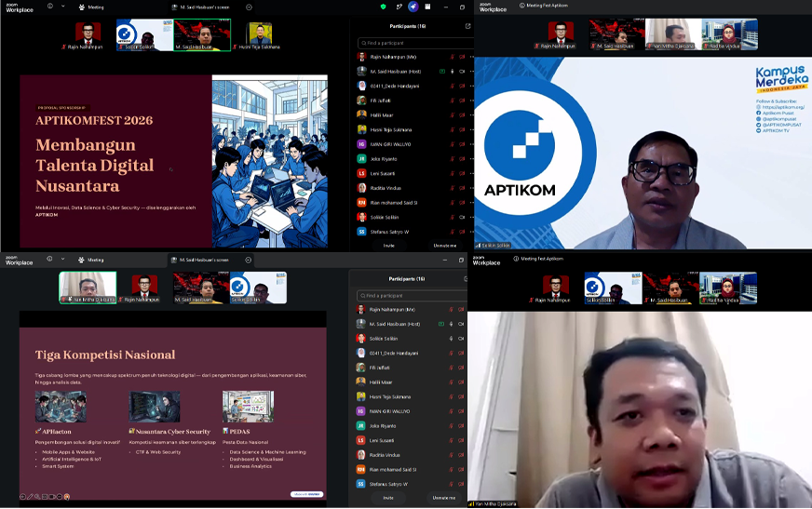Select Yan Mitha Djaksana thumbnail in top-right window
Viewport: 812px width, 509px height.
point(673,34)
